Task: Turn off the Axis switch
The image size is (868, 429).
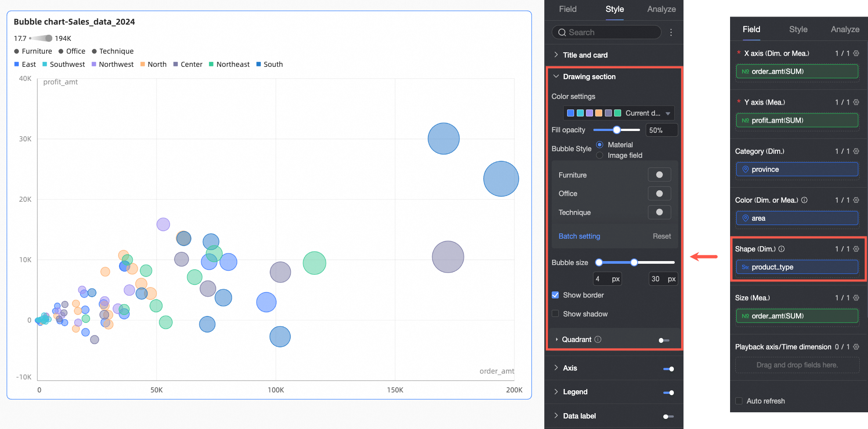Action: tap(669, 369)
